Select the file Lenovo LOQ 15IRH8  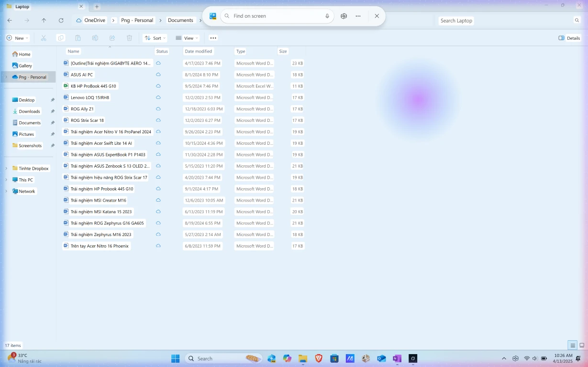[90, 97]
